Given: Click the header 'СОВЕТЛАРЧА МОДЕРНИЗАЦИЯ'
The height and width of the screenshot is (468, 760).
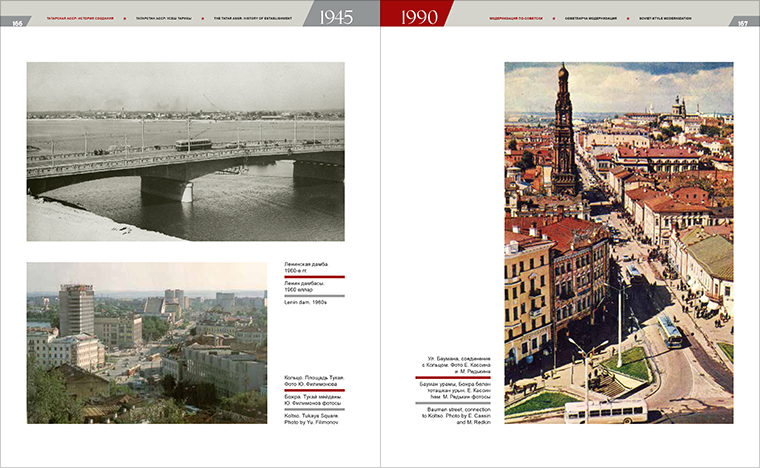Looking at the screenshot, I should pos(591,18).
